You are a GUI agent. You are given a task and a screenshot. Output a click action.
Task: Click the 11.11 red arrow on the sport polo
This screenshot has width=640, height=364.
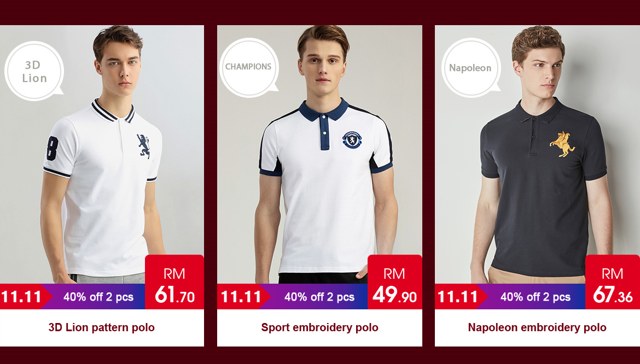[x=243, y=296]
